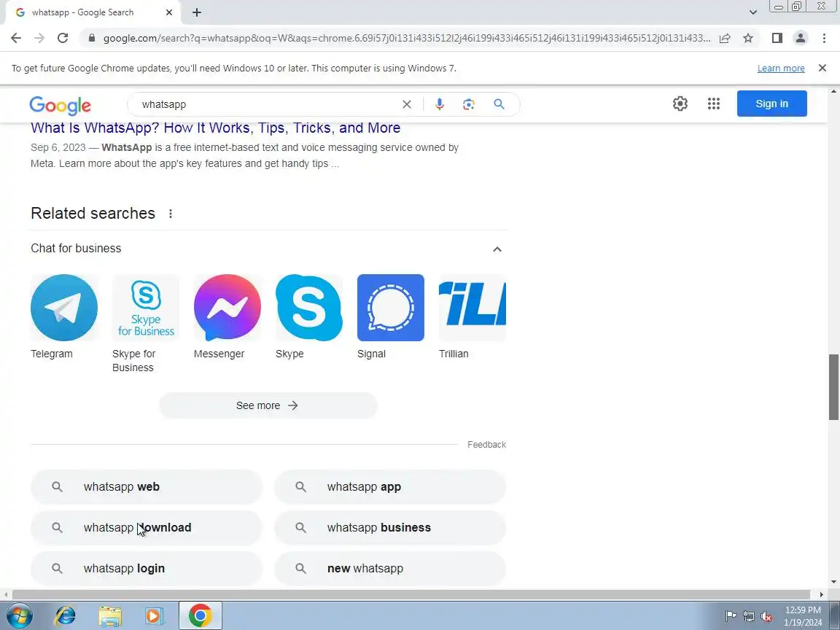This screenshot has height=630, width=840.
Task: View site security lock icon
Action: [x=92, y=38]
